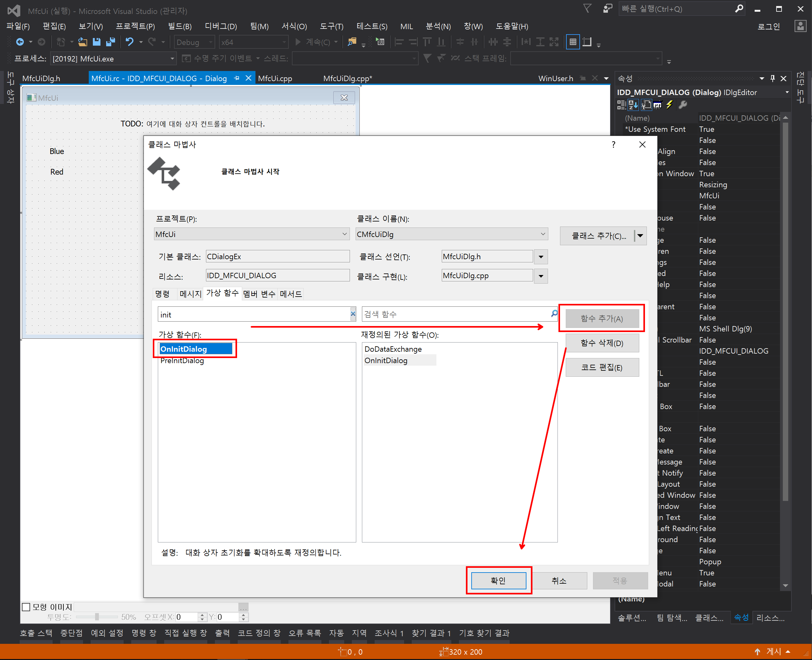Toggle the grid display toolbar icon
Viewport: 812px width, 660px height.
572,42
